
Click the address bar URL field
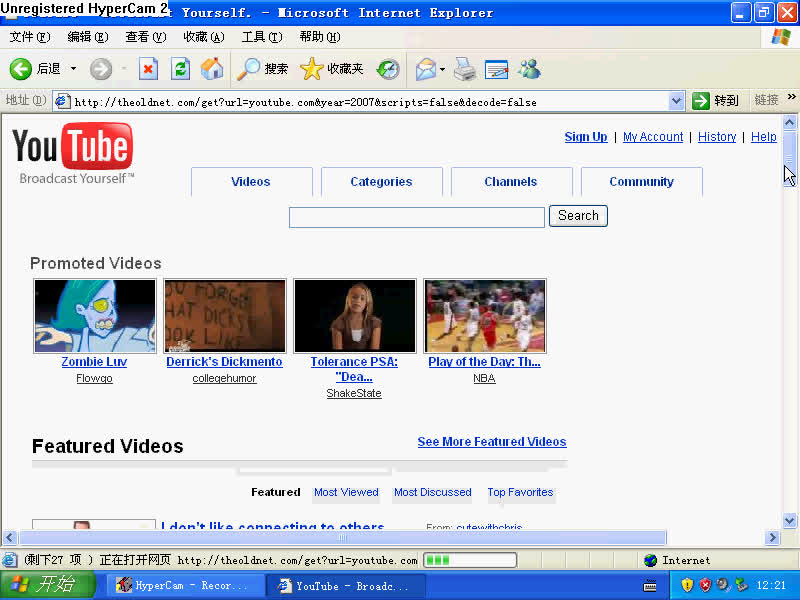pyautogui.click(x=370, y=102)
